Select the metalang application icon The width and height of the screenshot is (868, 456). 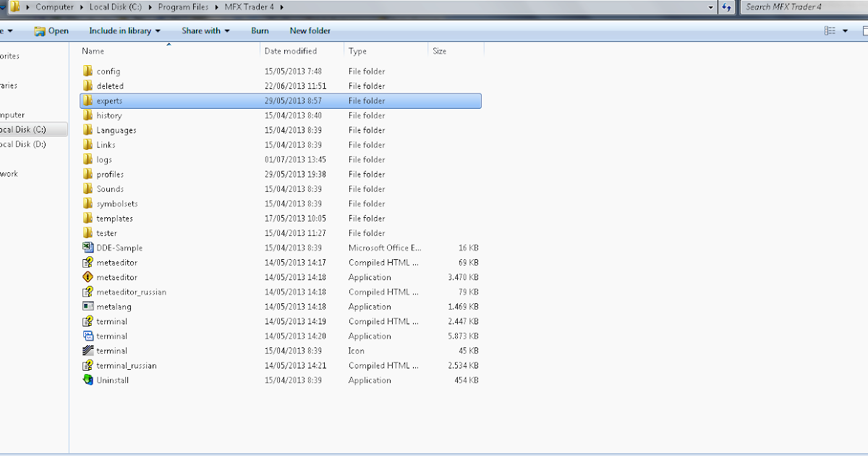(88, 306)
